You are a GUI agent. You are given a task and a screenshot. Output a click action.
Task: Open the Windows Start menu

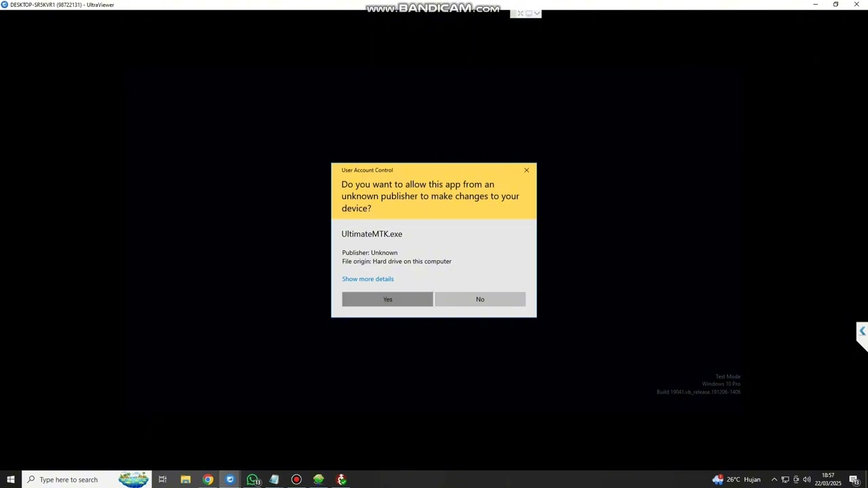(x=11, y=479)
